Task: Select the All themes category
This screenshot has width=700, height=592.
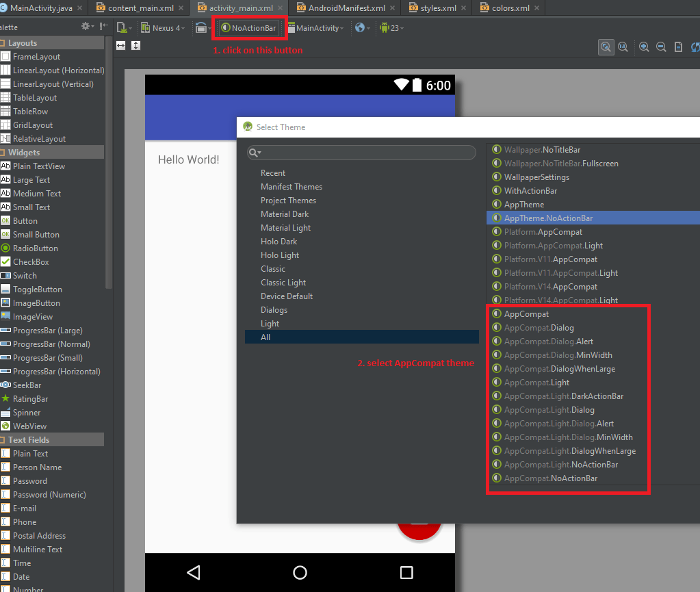Action: (361, 337)
